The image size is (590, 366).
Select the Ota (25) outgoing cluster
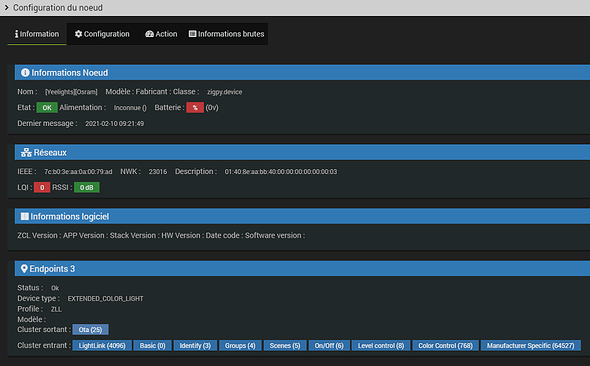click(90, 330)
